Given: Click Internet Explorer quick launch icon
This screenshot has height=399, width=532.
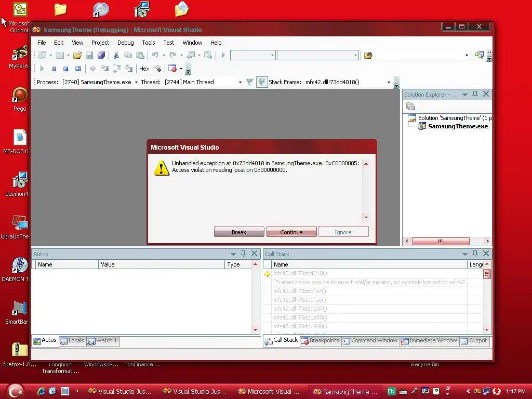Looking at the screenshot, I should click(x=42, y=391).
